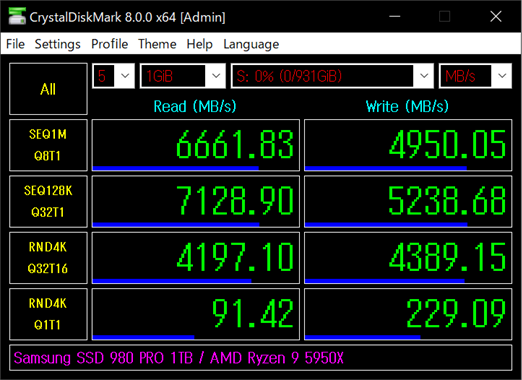Open the Language menu
Screen dimensions: 522x380
(x=251, y=44)
